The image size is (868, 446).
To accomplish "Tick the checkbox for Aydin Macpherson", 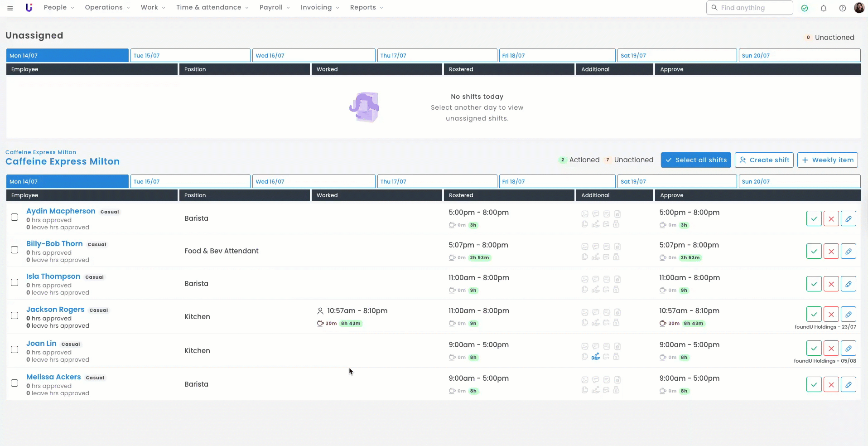I will (14, 217).
